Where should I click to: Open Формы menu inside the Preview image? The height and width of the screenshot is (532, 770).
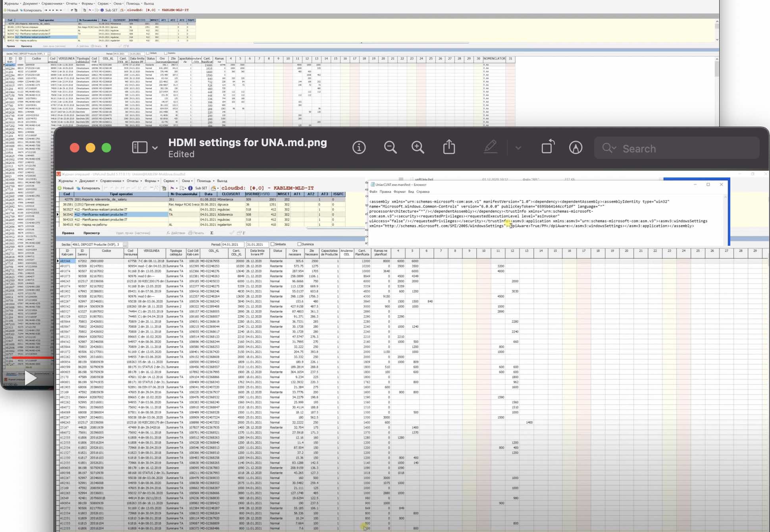[x=151, y=181]
